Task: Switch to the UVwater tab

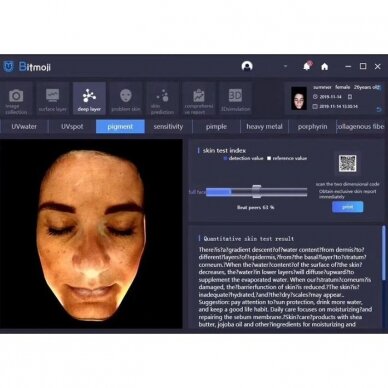Action: tap(24, 127)
